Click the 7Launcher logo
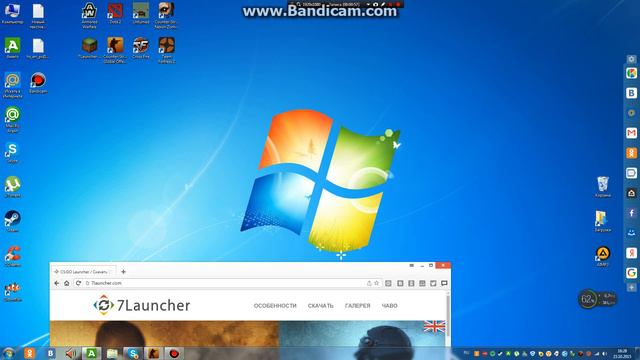The width and height of the screenshot is (640, 360). pyautogui.click(x=142, y=305)
